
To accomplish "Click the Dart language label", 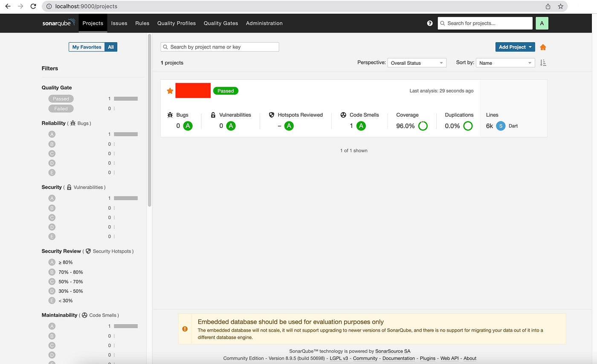I will coord(513,126).
